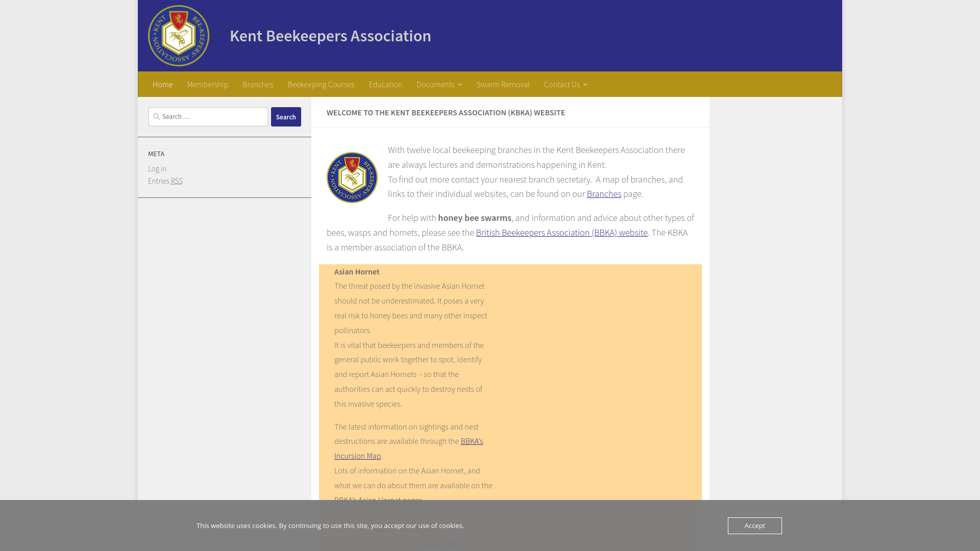
Task: Click the Kent Beekeepers Association header logo
Action: (x=179, y=36)
